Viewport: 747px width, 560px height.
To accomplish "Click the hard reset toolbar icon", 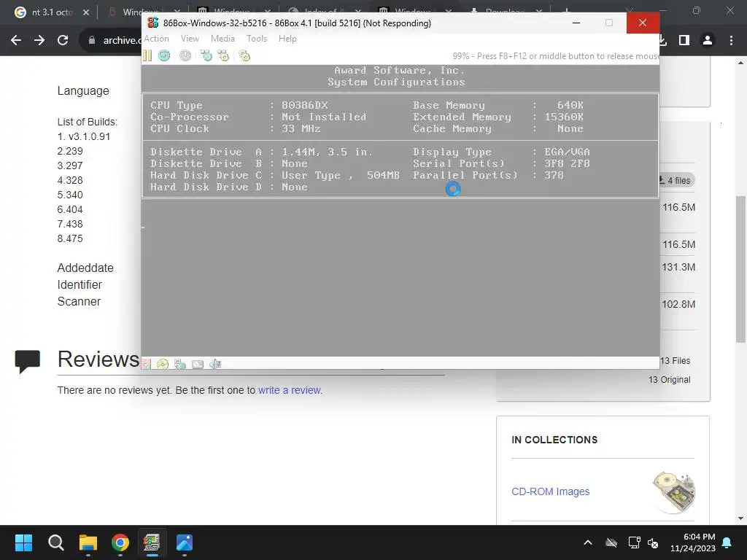I will coord(164,55).
